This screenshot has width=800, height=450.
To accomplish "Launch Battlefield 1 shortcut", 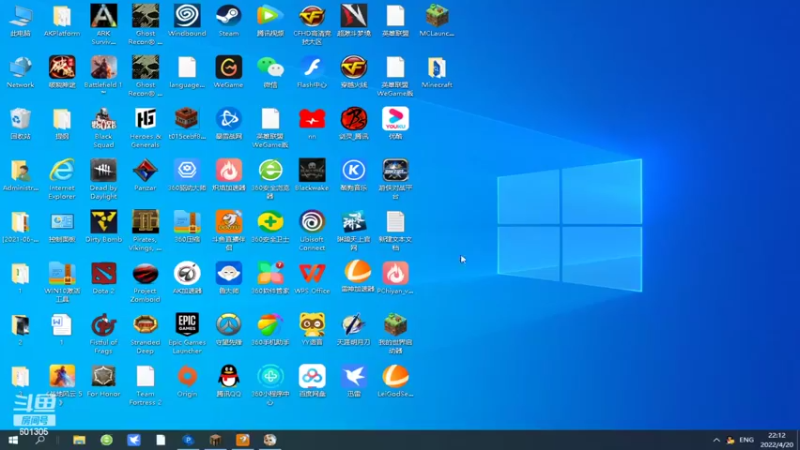I will pos(104,76).
